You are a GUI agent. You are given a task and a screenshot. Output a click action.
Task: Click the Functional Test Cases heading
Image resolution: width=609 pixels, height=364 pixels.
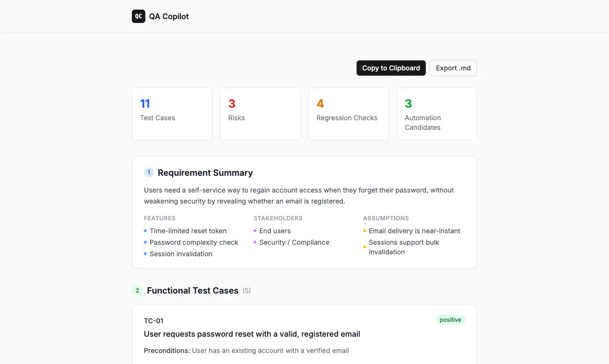193,291
